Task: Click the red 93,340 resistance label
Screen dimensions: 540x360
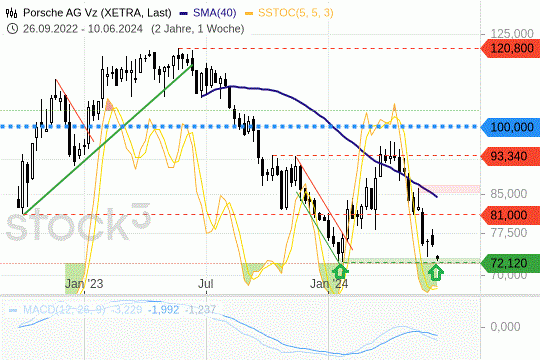Action: coord(510,156)
